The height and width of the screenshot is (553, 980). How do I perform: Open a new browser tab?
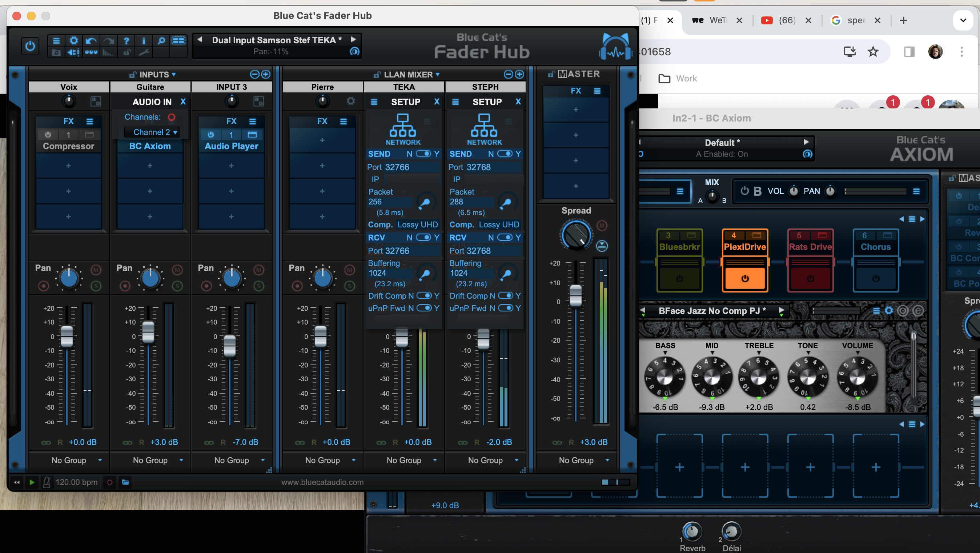tap(904, 20)
